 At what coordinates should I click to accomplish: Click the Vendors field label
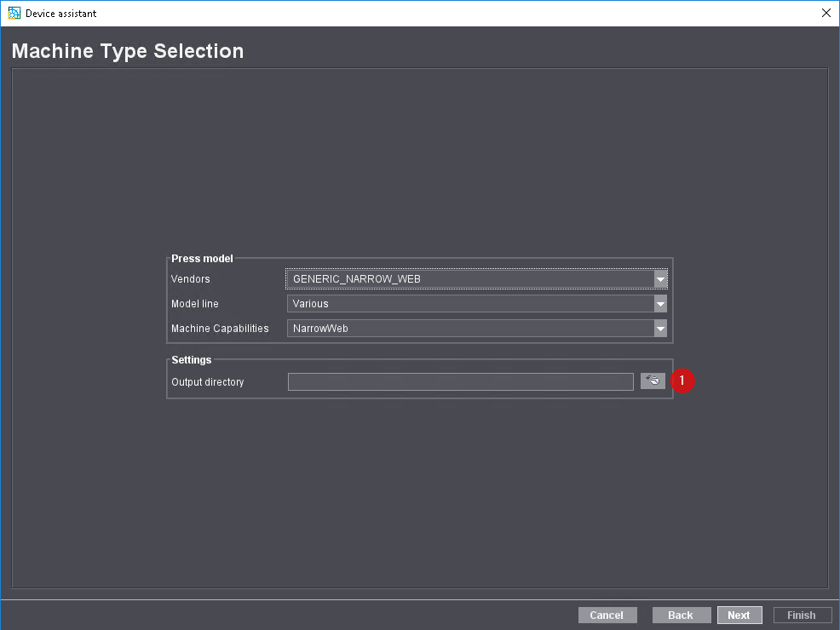coord(190,278)
